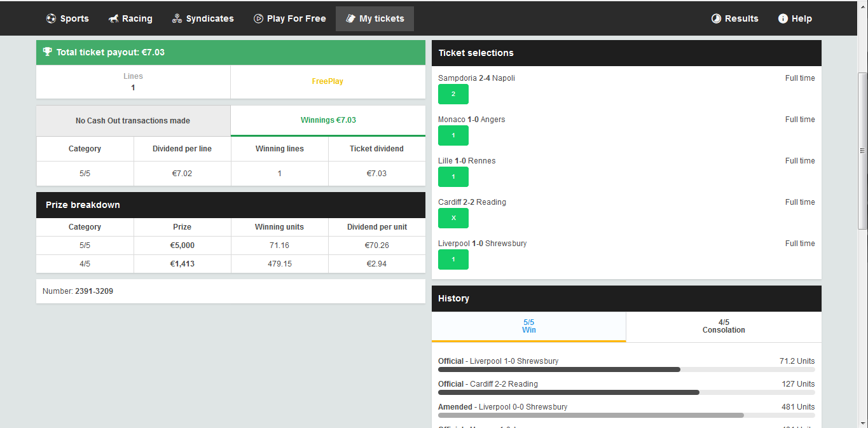The height and width of the screenshot is (428, 868).
Task: Select the My tickets tab label
Action: coord(382,18)
